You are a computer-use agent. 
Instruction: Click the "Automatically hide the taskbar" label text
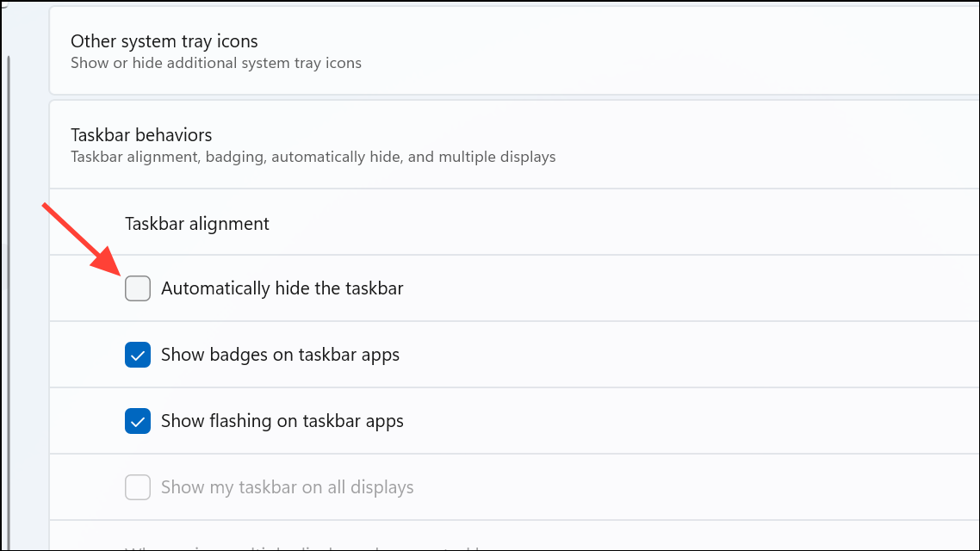point(282,288)
